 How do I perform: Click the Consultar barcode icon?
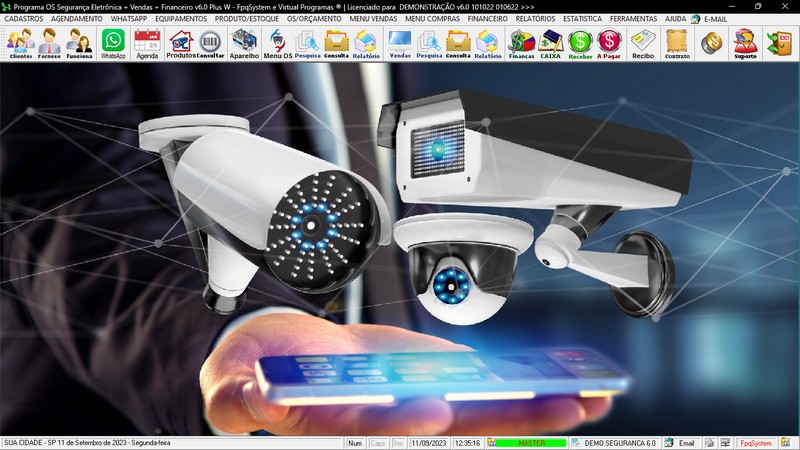[210, 44]
